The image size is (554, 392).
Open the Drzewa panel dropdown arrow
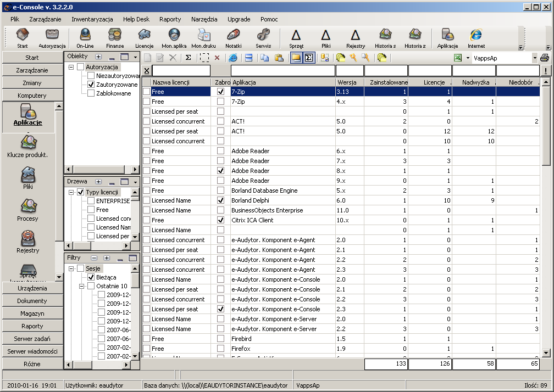click(x=135, y=182)
